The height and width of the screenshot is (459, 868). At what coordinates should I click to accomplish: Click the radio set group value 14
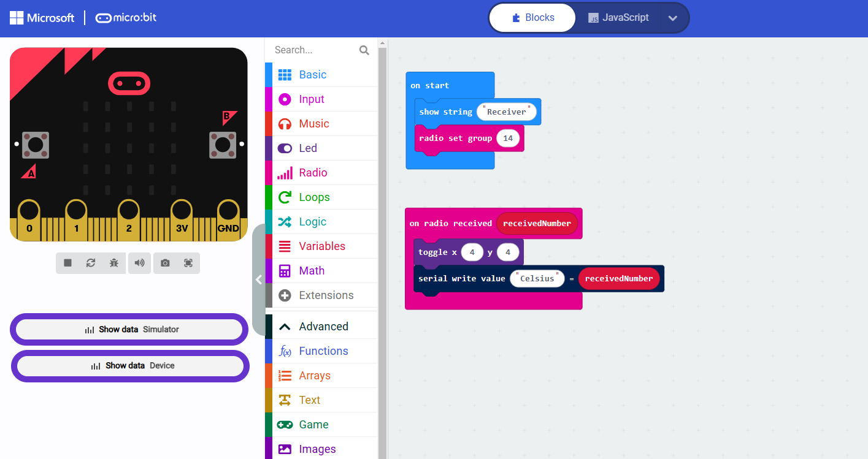pos(508,138)
